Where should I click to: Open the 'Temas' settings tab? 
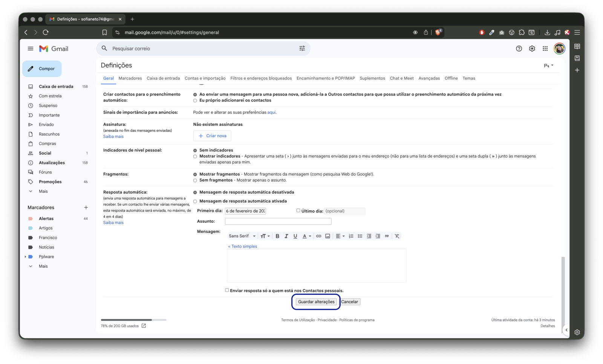[x=468, y=78]
